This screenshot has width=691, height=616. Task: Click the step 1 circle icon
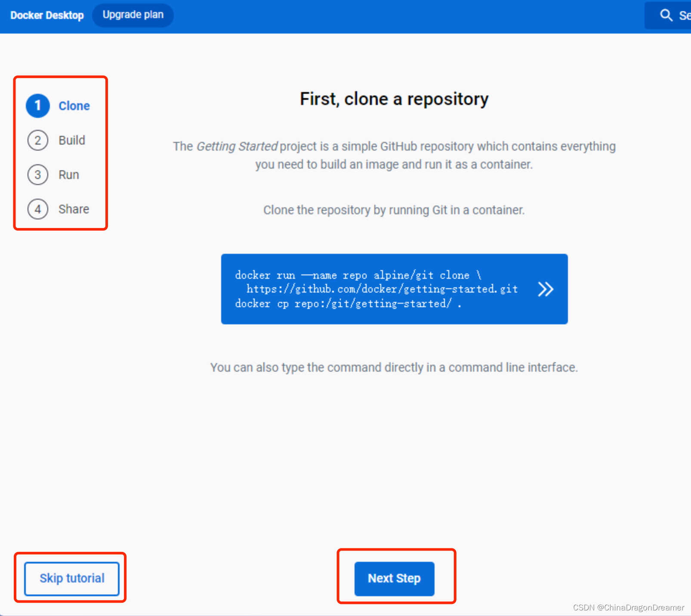point(38,106)
